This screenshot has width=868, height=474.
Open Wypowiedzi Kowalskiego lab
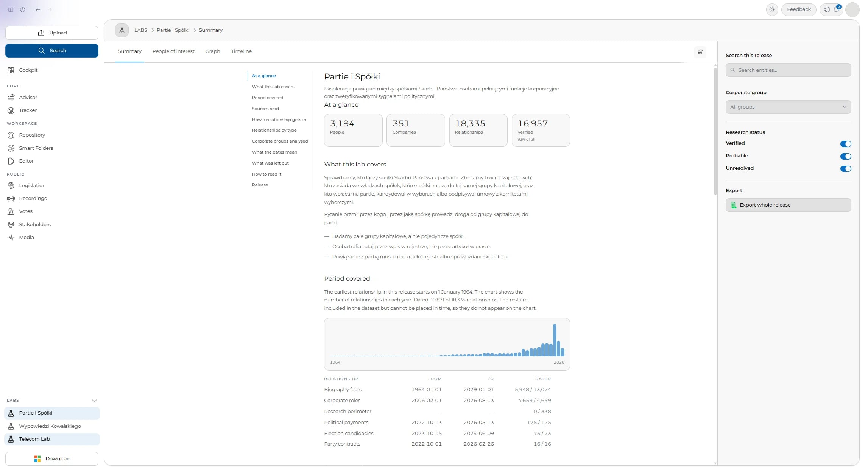(x=52, y=426)
